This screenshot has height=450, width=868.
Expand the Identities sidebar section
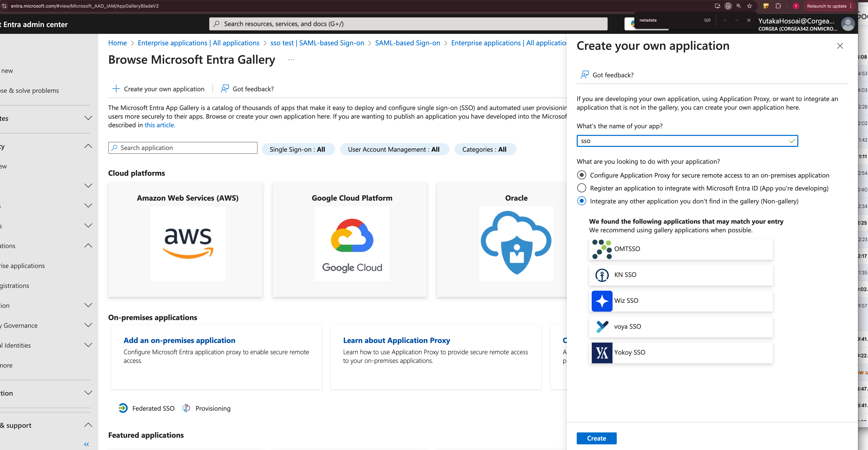88,345
